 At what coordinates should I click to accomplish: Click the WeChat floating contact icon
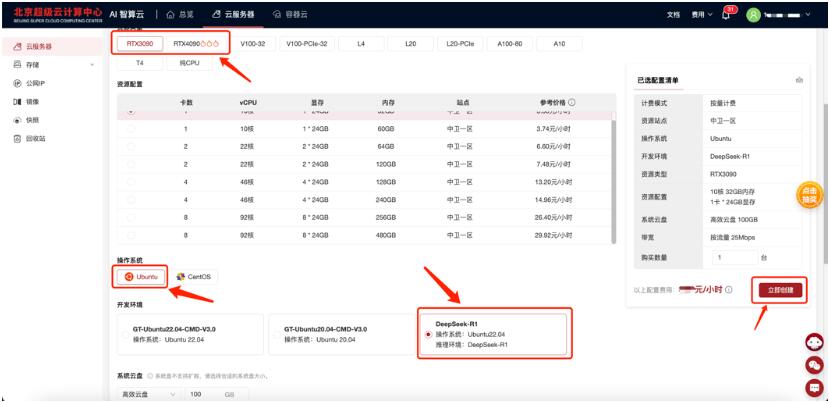click(814, 365)
